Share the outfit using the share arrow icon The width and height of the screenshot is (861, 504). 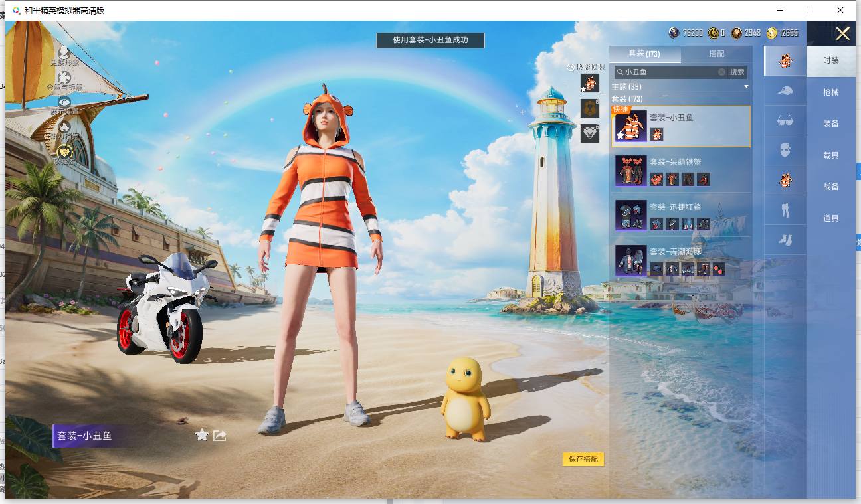(x=220, y=436)
